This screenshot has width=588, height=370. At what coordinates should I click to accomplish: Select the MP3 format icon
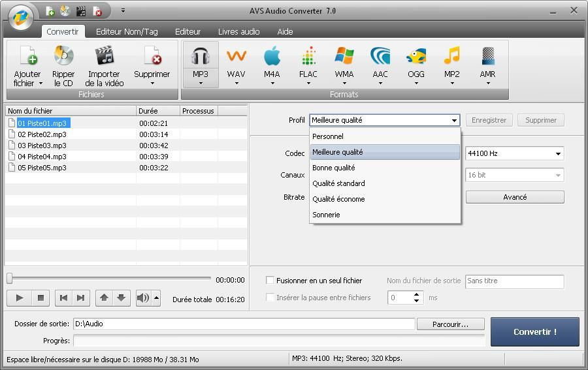(201, 56)
